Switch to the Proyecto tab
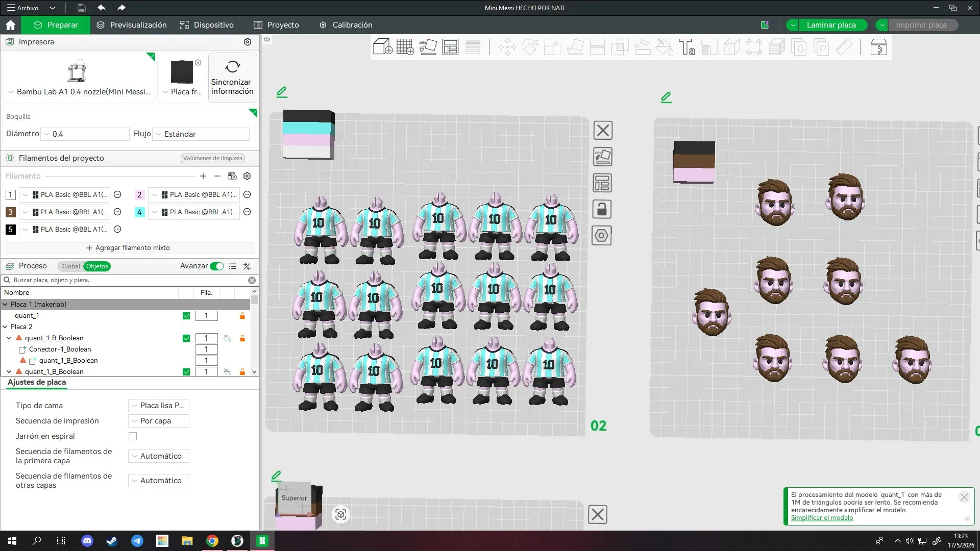The width and height of the screenshot is (980, 551). pyautogui.click(x=277, y=25)
